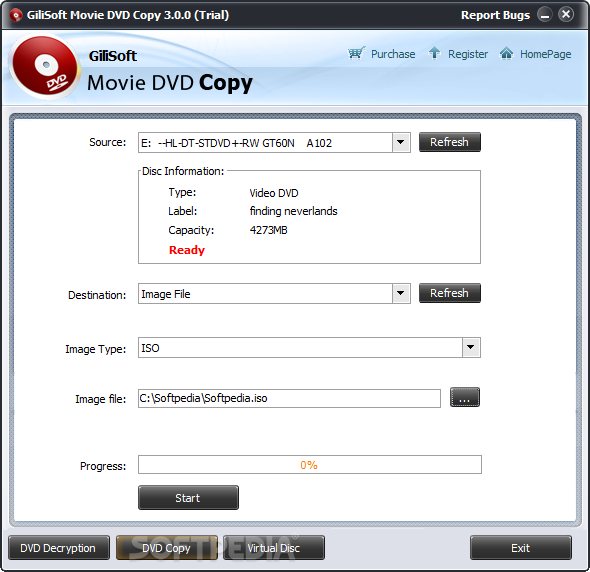590x572 pixels.
Task: Click the Video DVD type value
Action: (x=274, y=193)
